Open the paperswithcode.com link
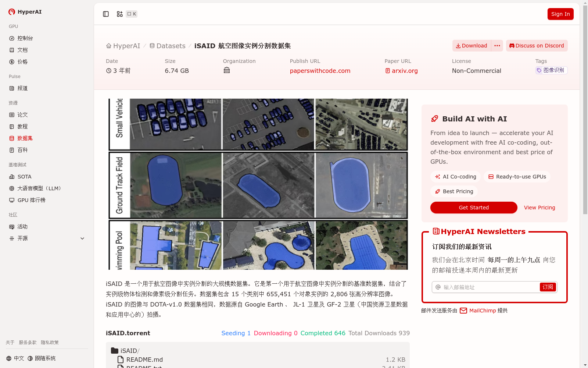 pos(320,71)
